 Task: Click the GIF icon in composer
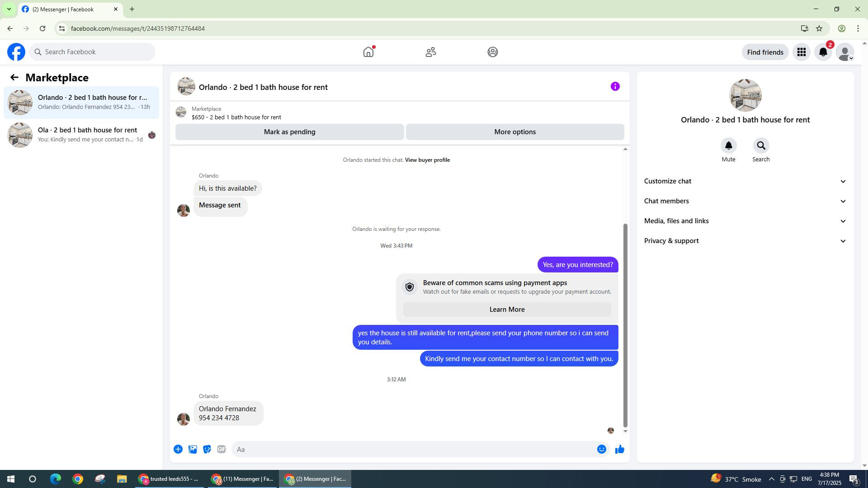pyautogui.click(x=221, y=449)
